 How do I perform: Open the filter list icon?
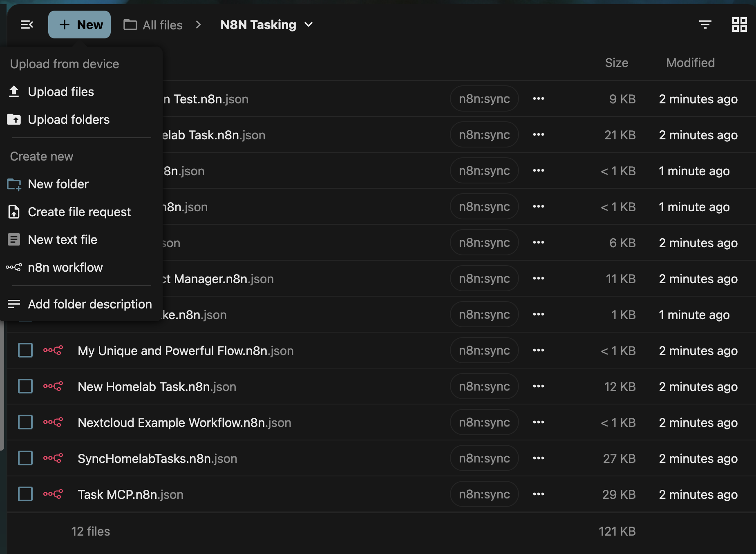pyautogui.click(x=705, y=25)
